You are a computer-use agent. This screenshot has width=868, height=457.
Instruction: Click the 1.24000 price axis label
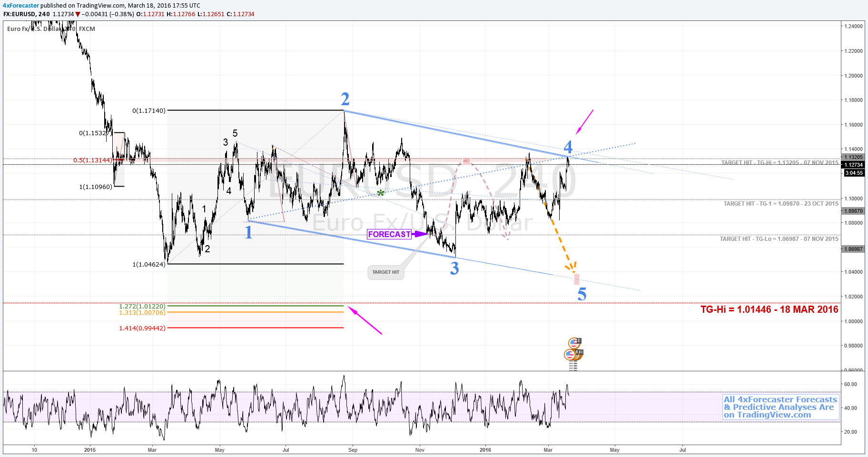(x=853, y=26)
